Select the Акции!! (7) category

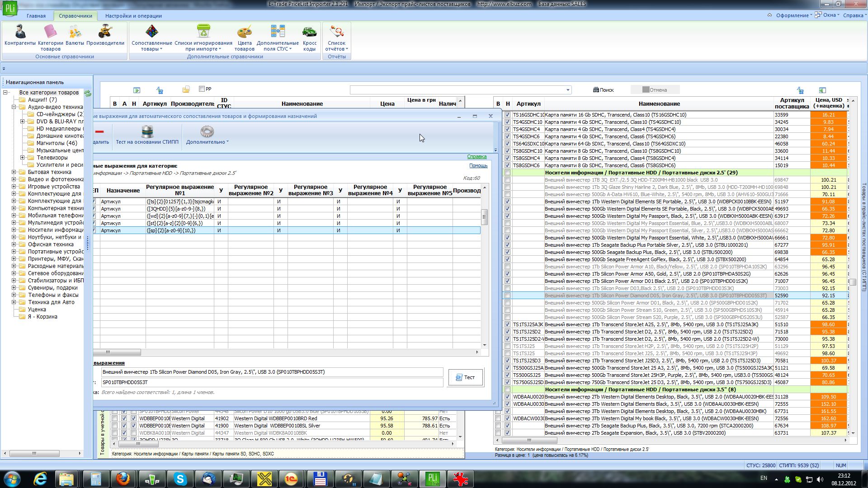coord(42,100)
